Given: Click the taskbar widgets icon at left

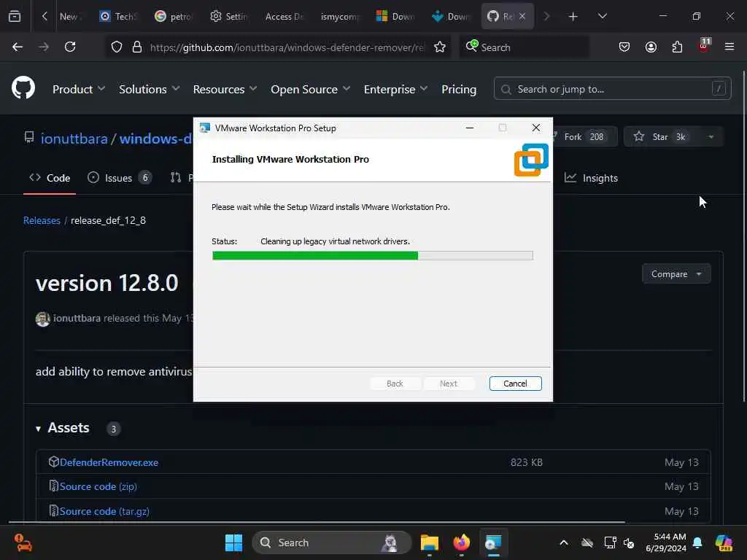Looking at the screenshot, I should pos(23,542).
